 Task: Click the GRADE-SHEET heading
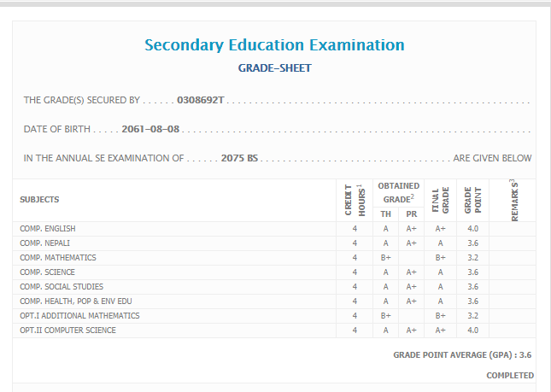click(274, 67)
